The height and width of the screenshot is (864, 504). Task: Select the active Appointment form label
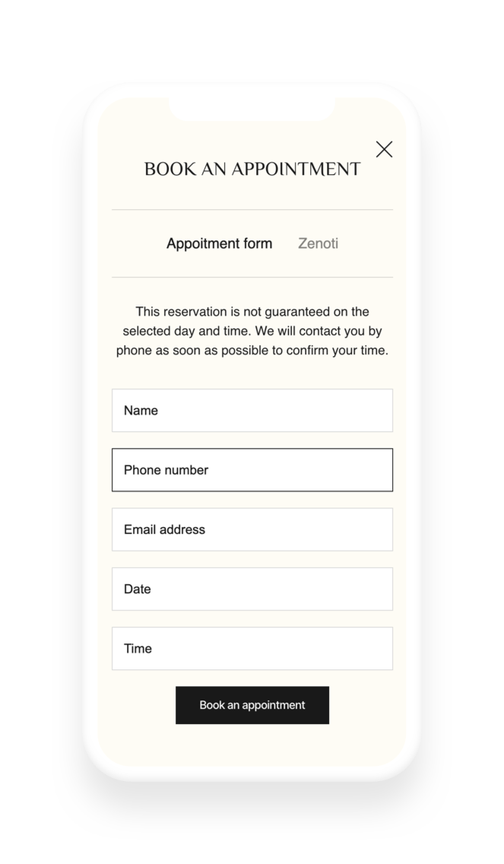click(219, 243)
